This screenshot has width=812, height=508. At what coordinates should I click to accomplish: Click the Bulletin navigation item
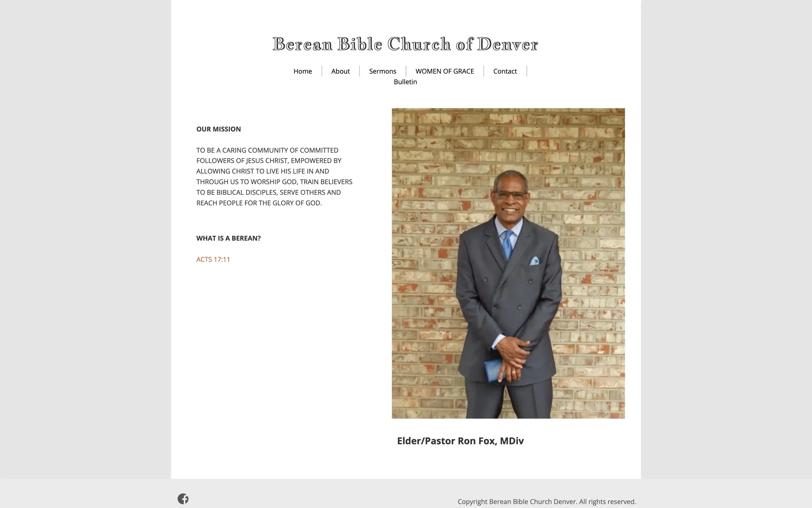(405, 81)
